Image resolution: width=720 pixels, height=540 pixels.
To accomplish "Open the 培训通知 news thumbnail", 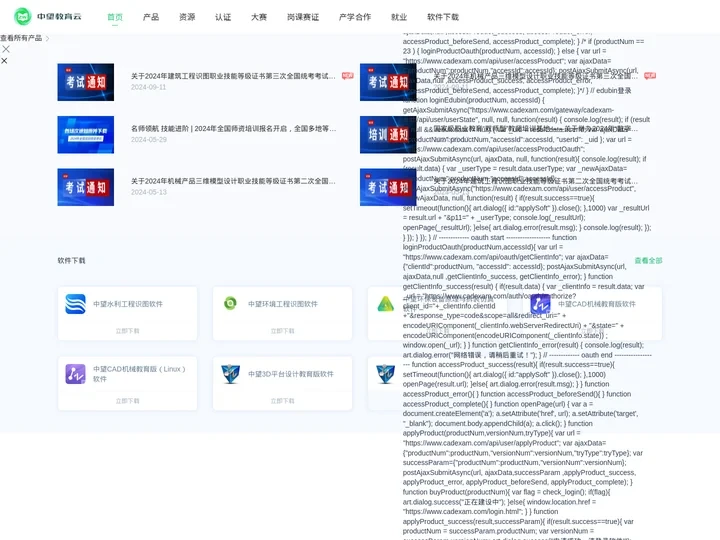I will [388, 135].
